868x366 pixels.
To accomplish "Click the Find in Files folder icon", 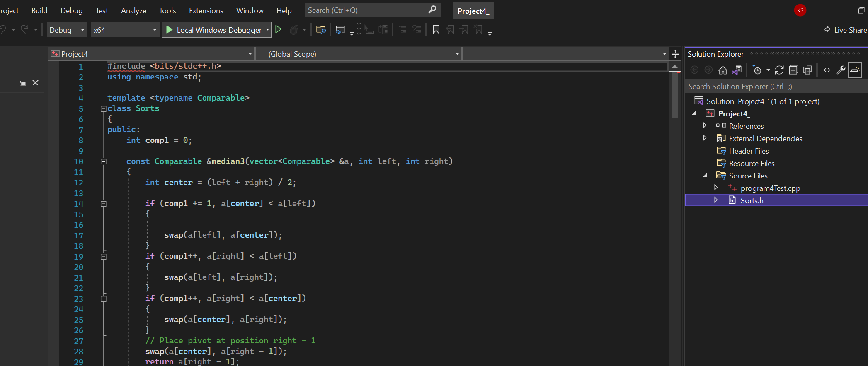I will [320, 30].
